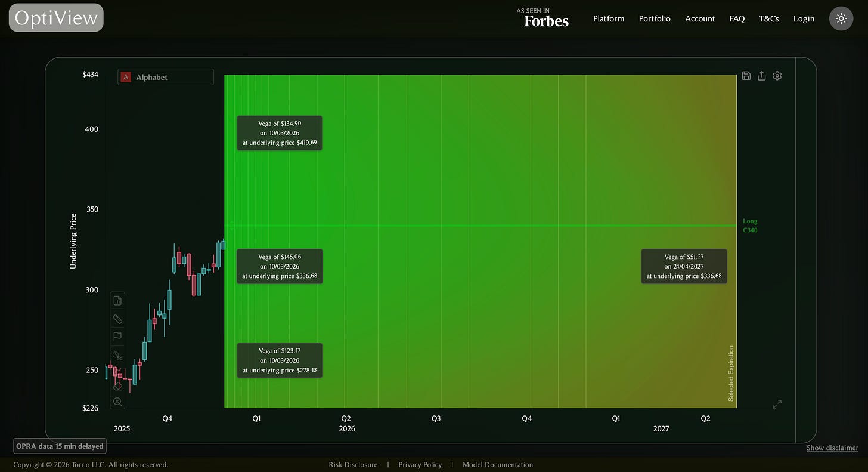
Task: Click the Q2 2026 time axis label
Action: (346, 419)
